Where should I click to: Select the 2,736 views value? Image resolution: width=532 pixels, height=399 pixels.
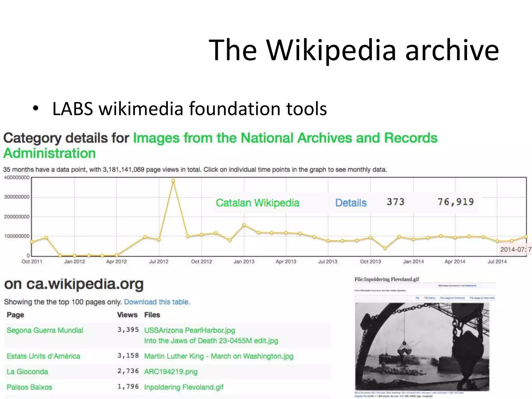(x=128, y=371)
